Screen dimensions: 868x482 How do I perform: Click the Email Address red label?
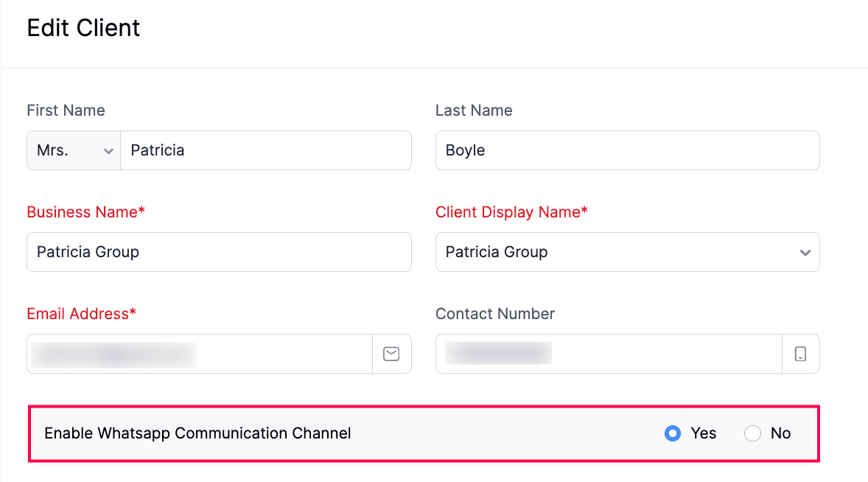click(81, 313)
